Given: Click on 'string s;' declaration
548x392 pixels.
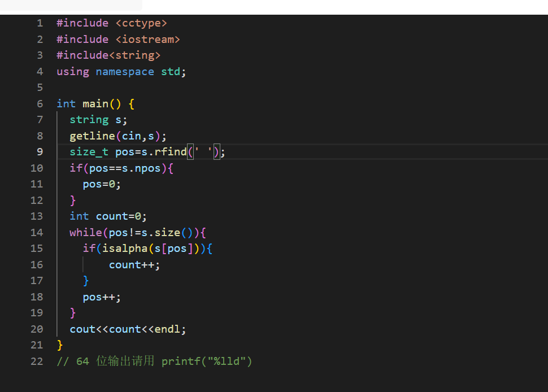Looking at the screenshot, I should coord(98,120).
